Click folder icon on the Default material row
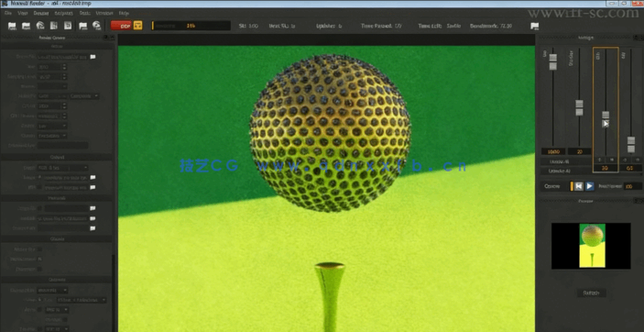644x332 pixels. [x=93, y=218]
